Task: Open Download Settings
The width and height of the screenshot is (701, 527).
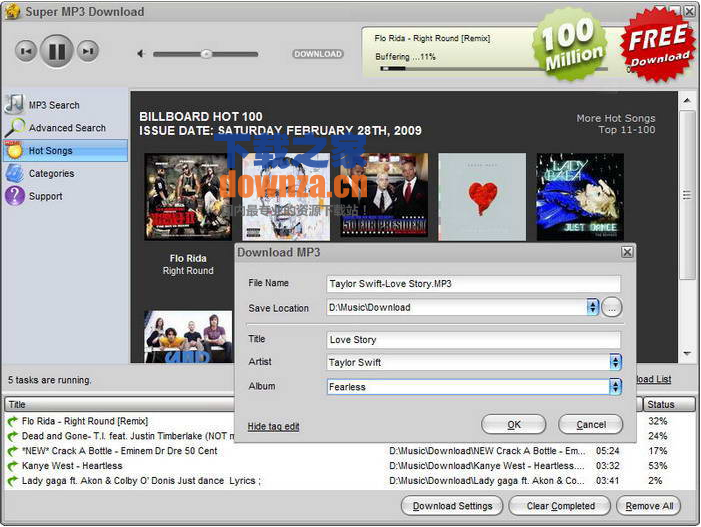Action: pos(452,506)
